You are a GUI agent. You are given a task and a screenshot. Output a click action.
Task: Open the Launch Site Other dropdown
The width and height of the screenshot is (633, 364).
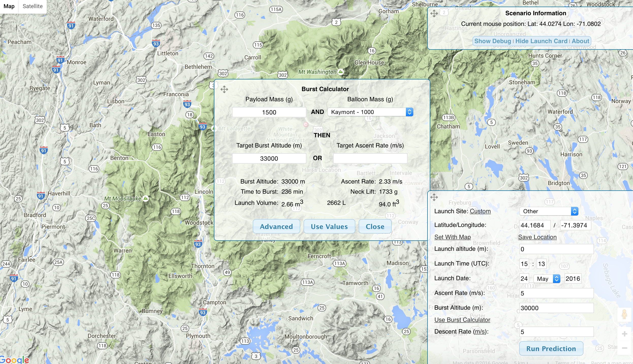pyautogui.click(x=549, y=211)
